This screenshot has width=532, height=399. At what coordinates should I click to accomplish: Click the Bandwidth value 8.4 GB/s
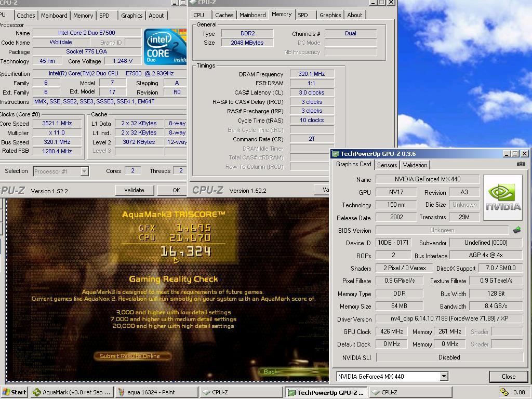[x=496, y=306]
